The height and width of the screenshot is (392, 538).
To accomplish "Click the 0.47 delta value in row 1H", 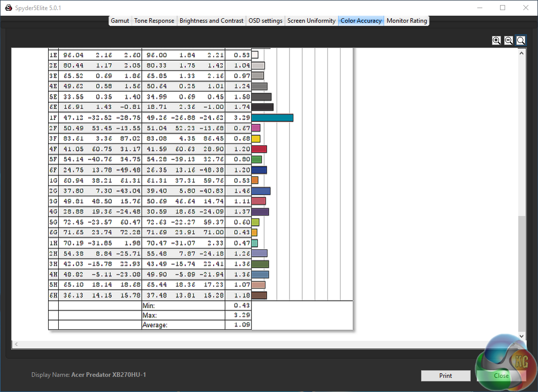I will tap(241, 243).
